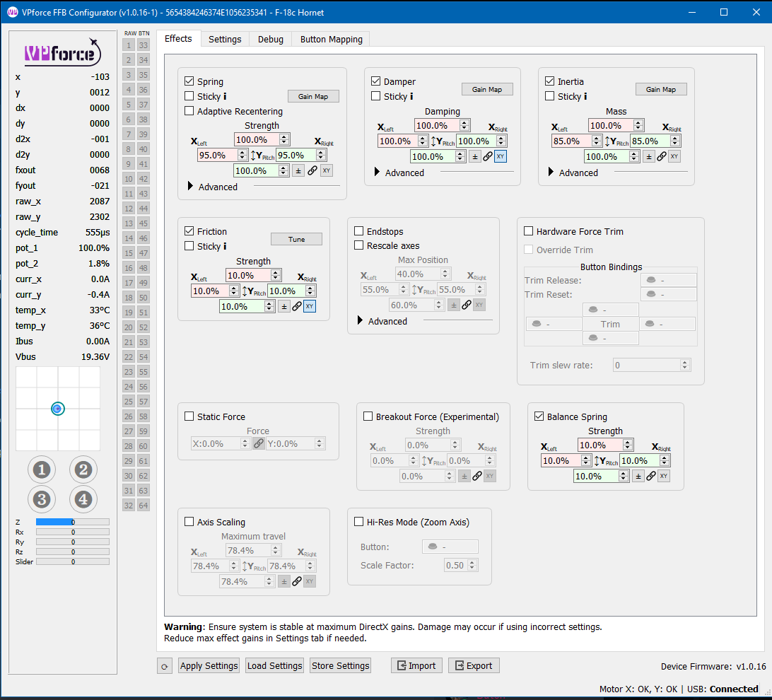
Task: Click the Inertia link axes chain icon
Action: [x=662, y=156]
